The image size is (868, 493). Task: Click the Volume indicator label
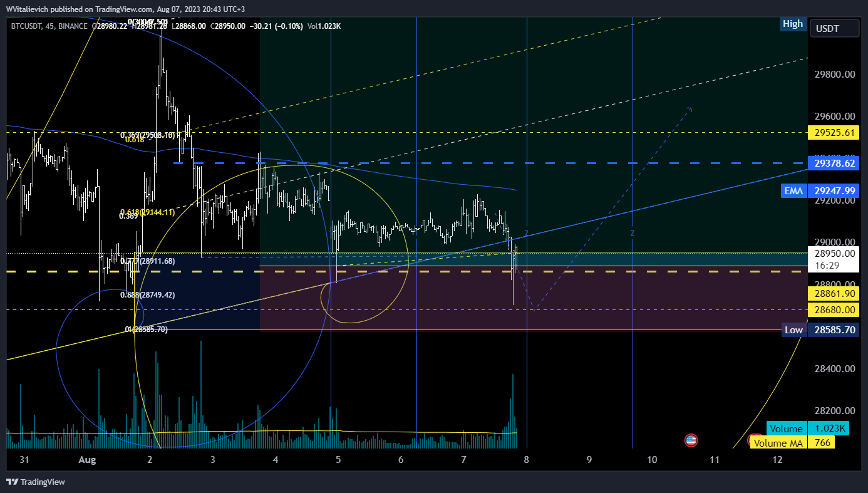(786, 428)
